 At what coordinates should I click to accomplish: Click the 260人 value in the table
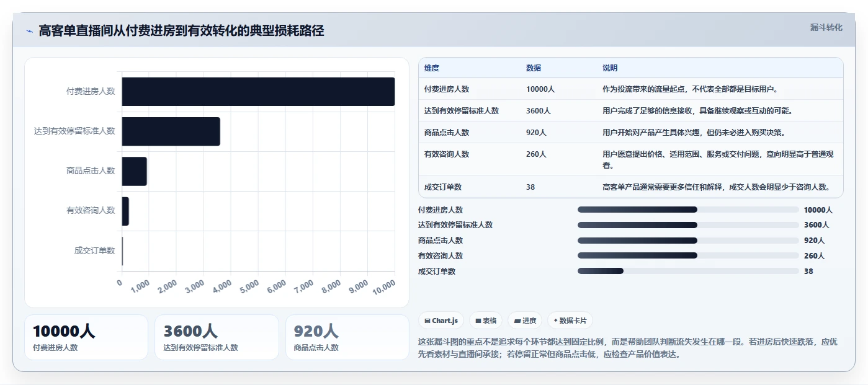(x=537, y=154)
